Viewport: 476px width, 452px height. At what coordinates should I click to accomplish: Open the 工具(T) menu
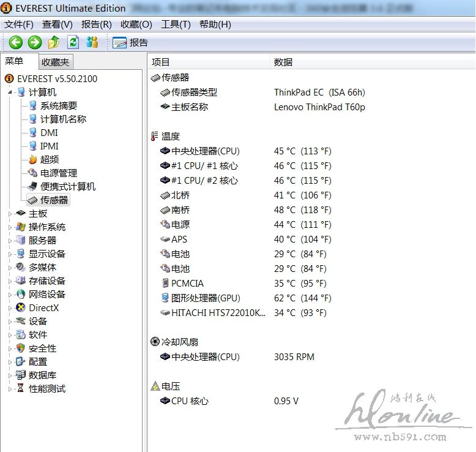pos(175,24)
